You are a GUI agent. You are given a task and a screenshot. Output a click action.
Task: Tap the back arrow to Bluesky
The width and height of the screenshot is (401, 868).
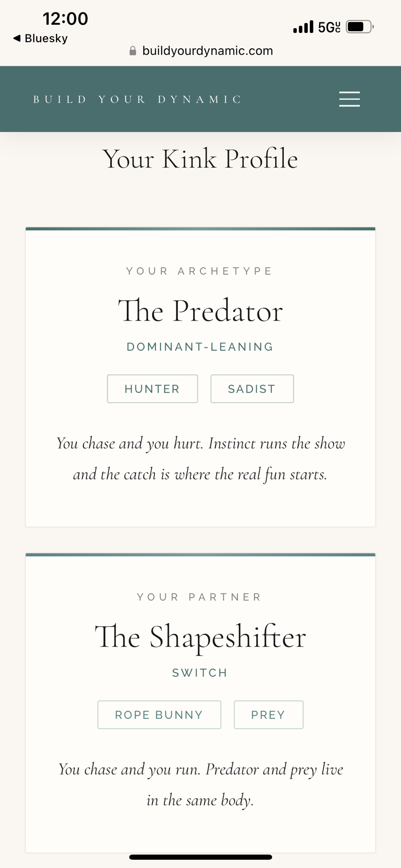point(17,38)
